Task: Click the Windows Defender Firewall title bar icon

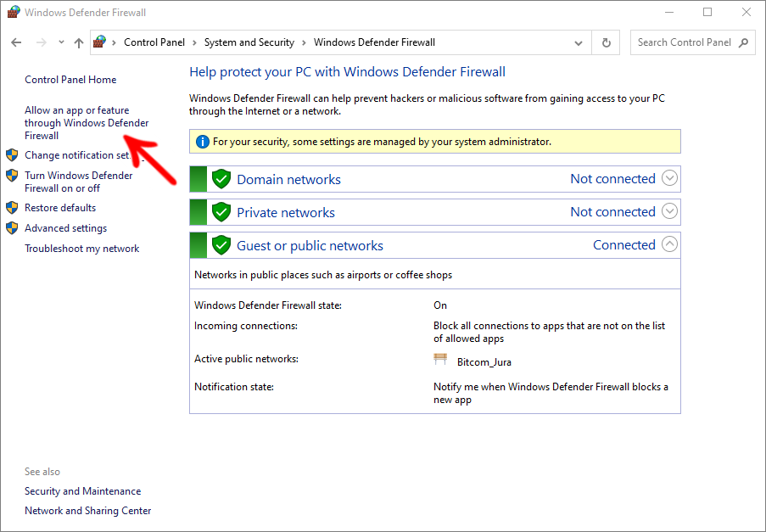Action: click(14, 12)
